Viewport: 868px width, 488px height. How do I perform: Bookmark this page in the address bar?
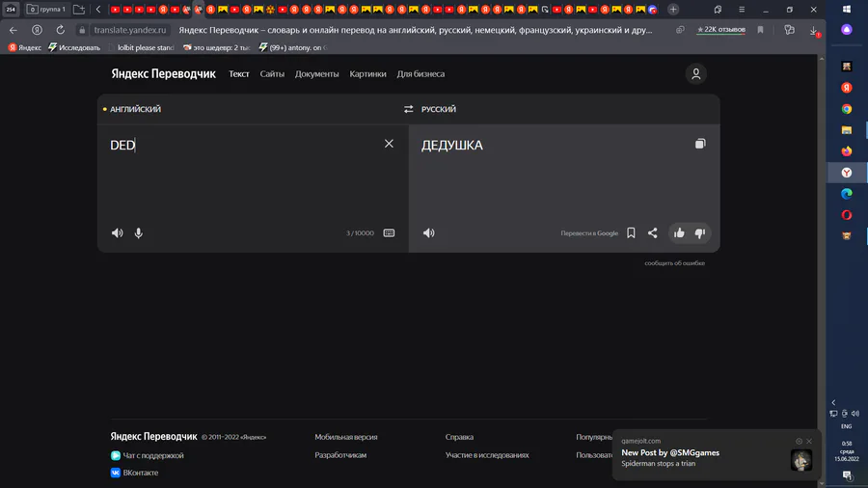click(x=760, y=30)
